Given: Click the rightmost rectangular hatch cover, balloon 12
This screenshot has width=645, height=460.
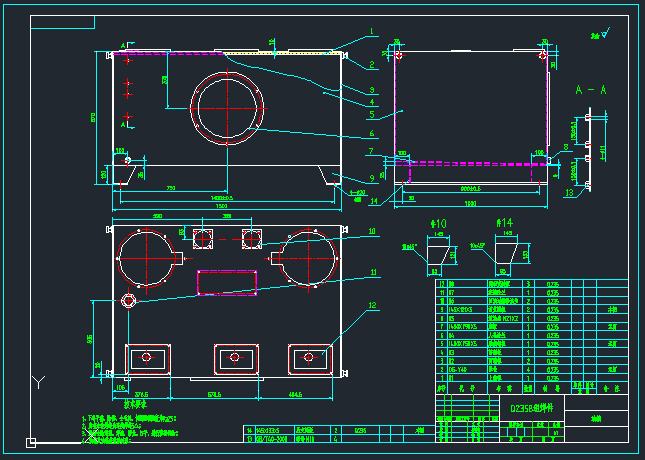Looking at the screenshot, I should click(310, 359).
